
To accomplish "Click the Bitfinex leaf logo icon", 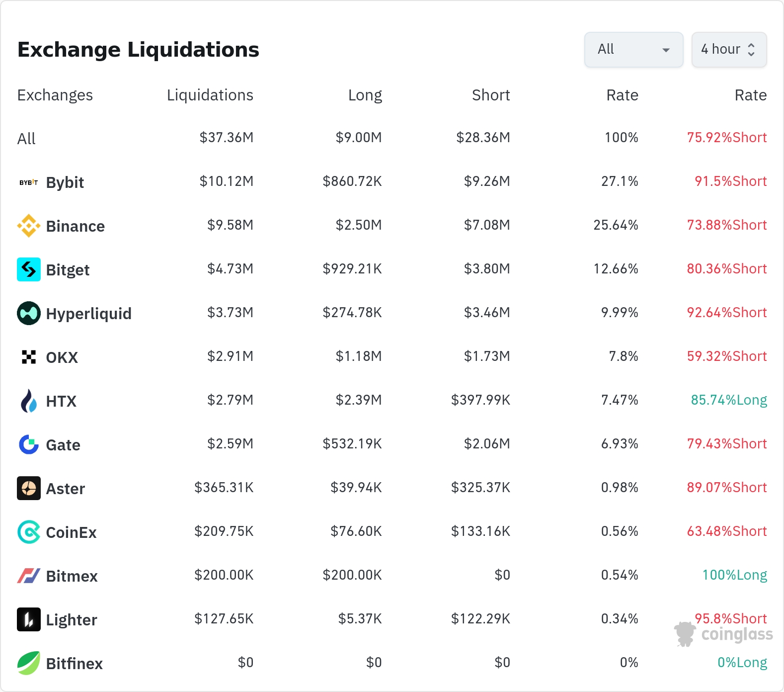I will [29, 663].
